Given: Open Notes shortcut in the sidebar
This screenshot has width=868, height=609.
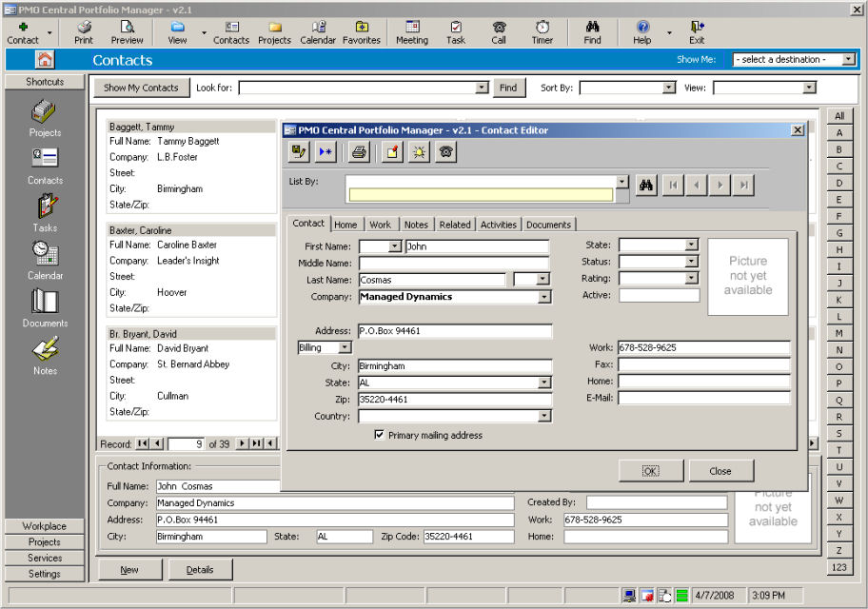Looking at the screenshot, I should click(45, 356).
